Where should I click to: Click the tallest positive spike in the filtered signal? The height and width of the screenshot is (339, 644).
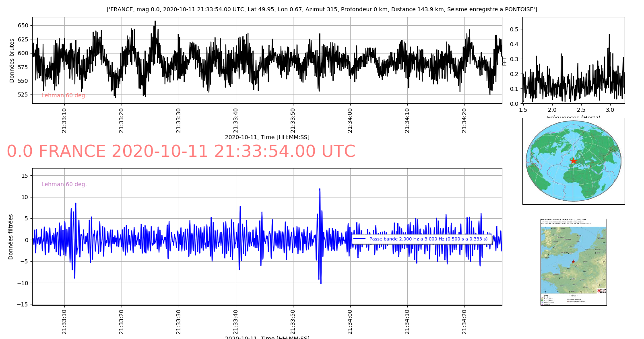click(320, 189)
